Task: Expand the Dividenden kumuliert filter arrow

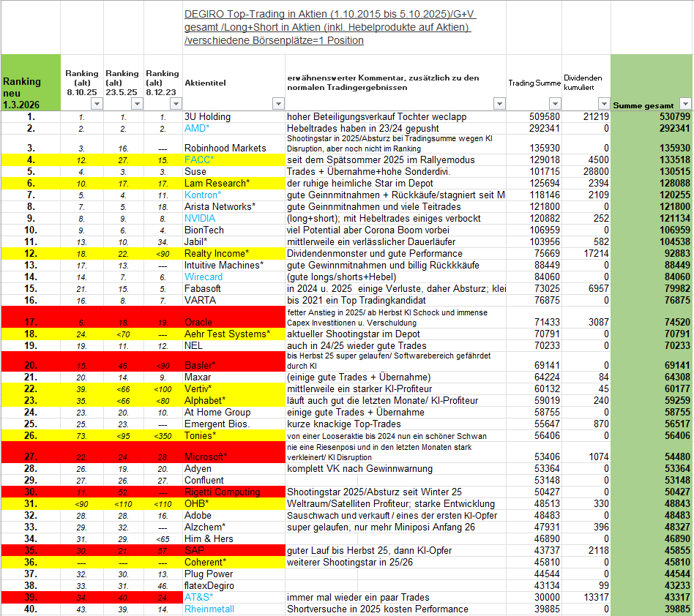Action: (602, 104)
